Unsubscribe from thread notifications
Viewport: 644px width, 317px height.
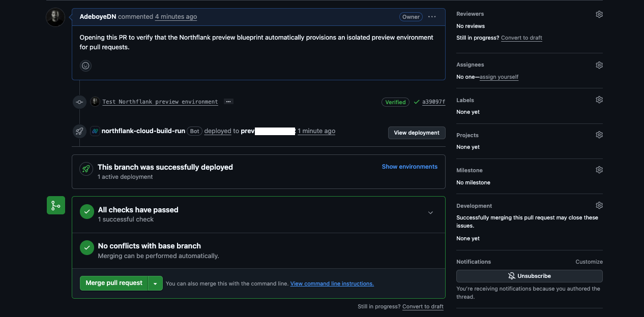point(530,276)
